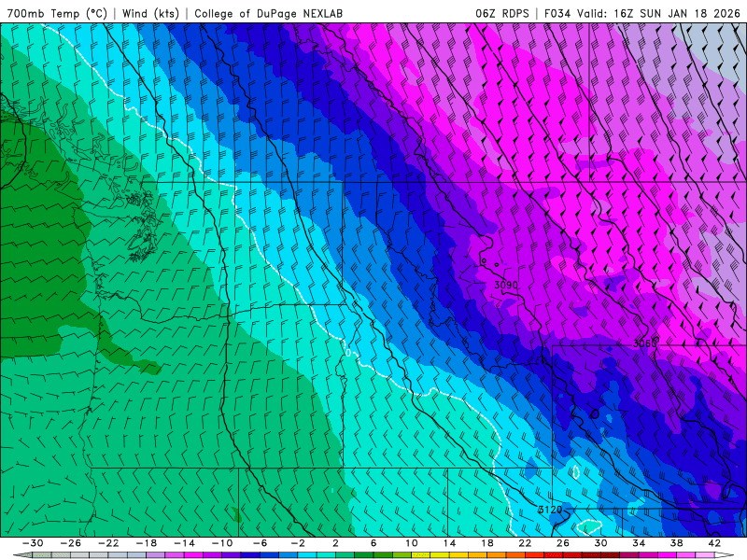747x560 pixels.
Task: Click the 2 color scale label
Action: point(336,543)
